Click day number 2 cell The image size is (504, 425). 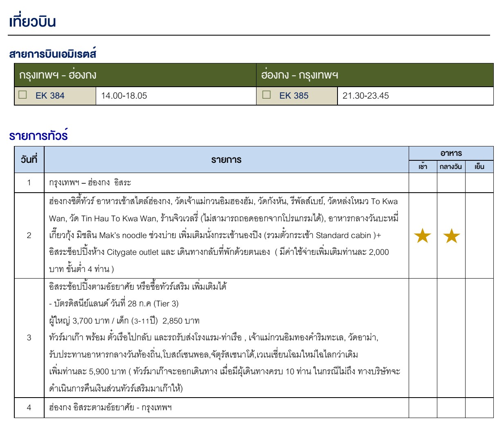29,235
